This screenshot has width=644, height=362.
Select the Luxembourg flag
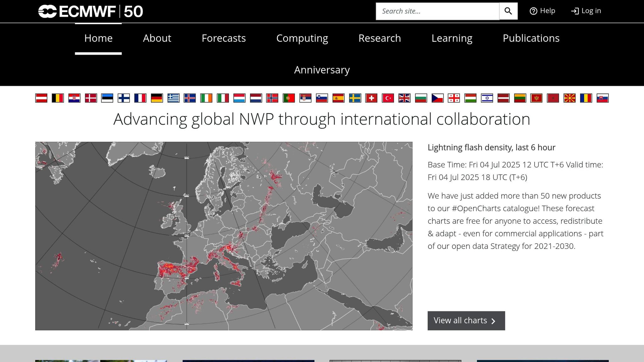(239, 98)
